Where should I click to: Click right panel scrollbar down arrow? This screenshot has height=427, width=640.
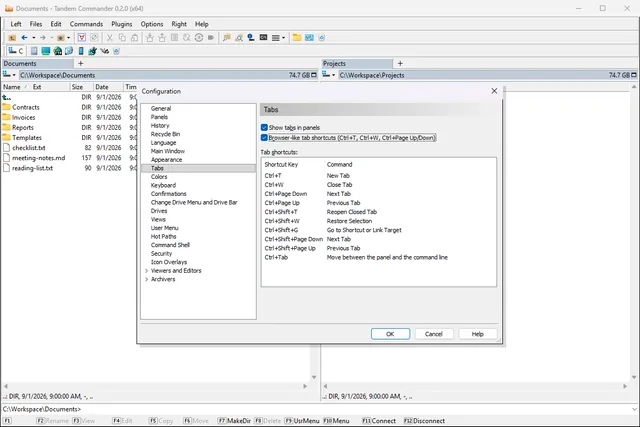click(633, 377)
